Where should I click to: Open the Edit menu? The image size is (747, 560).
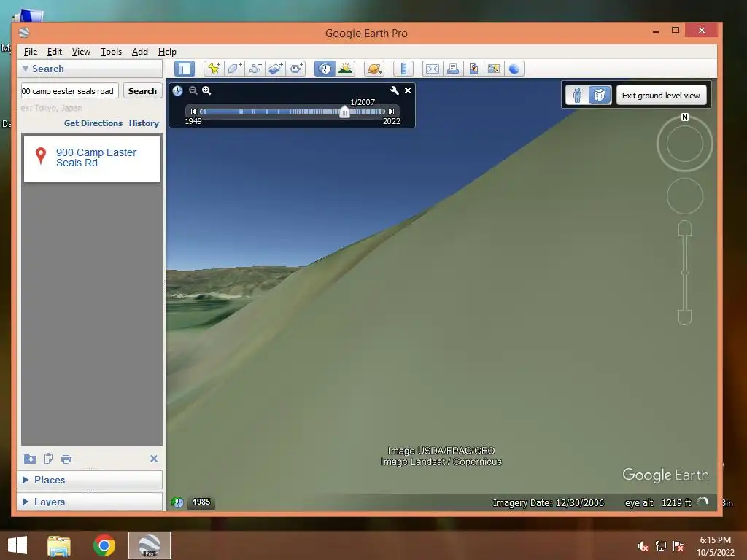coord(54,52)
